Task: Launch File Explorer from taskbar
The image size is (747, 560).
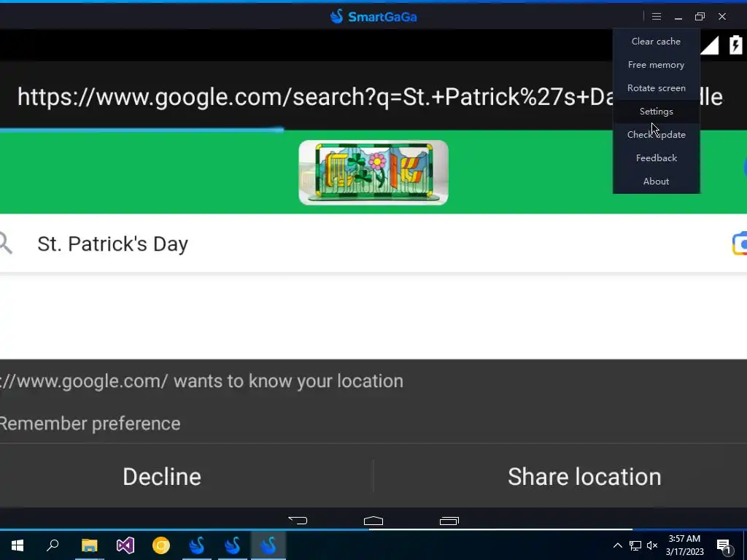Action: click(89, 545)
